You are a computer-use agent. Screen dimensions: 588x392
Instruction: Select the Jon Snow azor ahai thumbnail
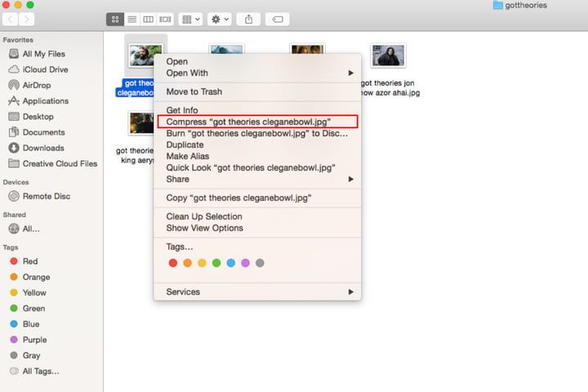(x=388, y=56)
